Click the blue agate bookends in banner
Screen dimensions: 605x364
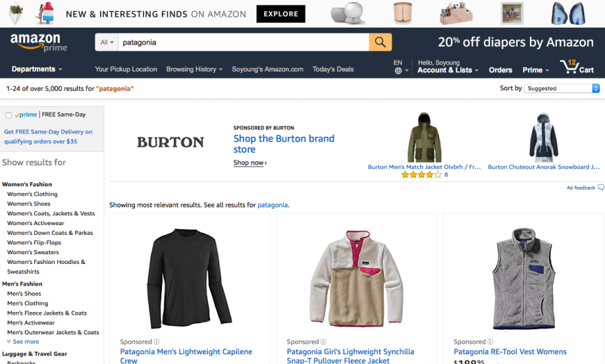pos(568,13)
